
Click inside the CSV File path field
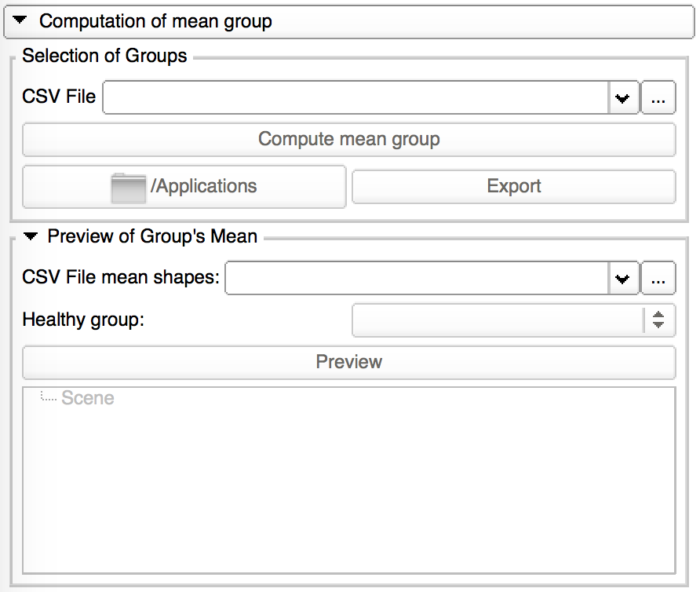[355, 97]
